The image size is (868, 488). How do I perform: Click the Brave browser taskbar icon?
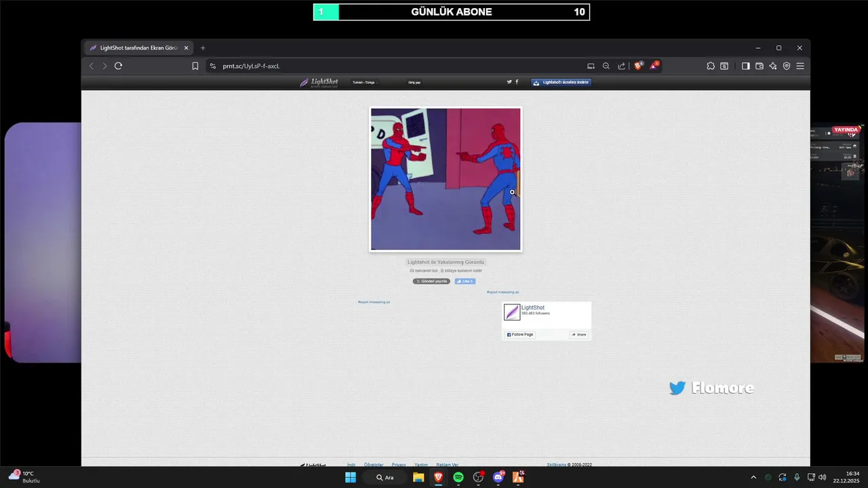coord(438,477)
